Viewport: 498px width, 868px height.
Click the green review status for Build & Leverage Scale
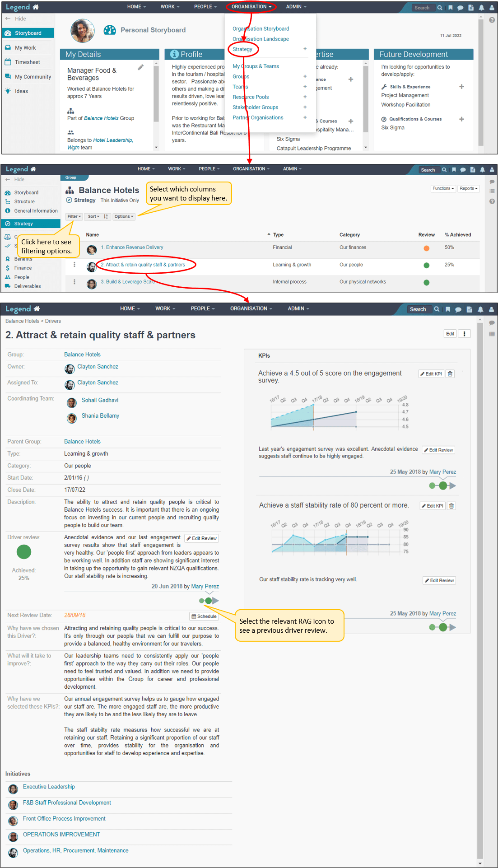427,283
